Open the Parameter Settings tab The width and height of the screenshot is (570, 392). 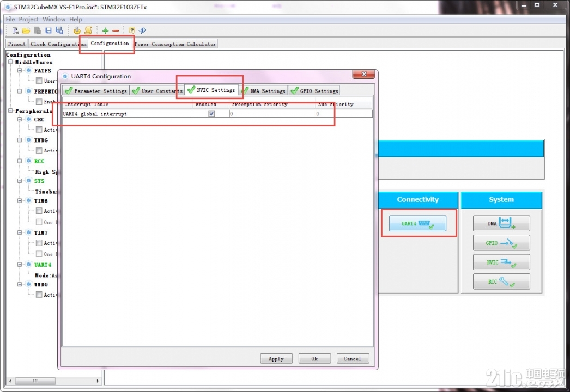click(96, 91)
